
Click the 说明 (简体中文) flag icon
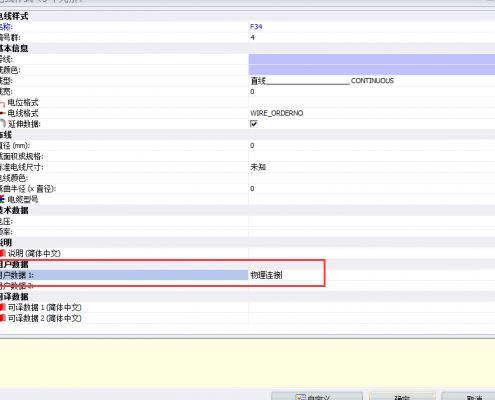click(x=3, y=253)
